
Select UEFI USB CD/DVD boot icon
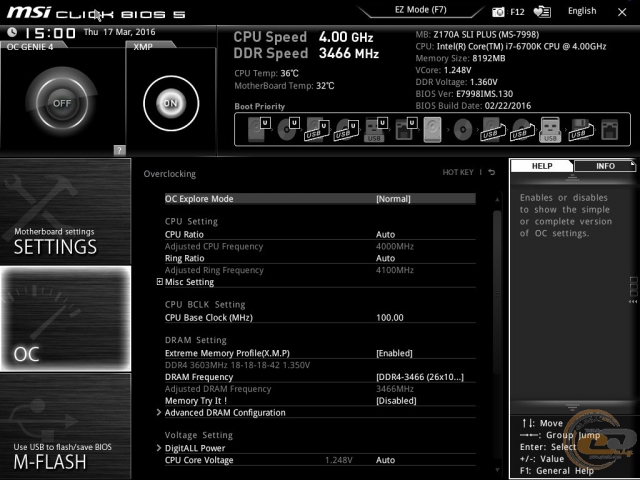click(346, 129)
